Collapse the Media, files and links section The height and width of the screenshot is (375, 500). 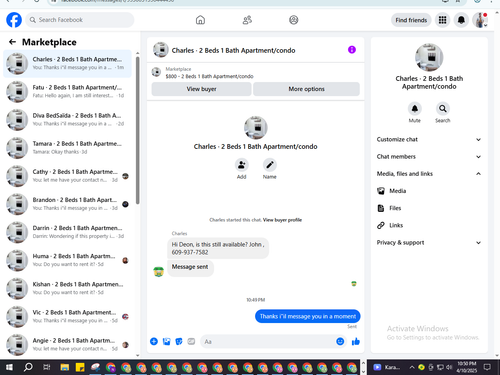[429, 174]
